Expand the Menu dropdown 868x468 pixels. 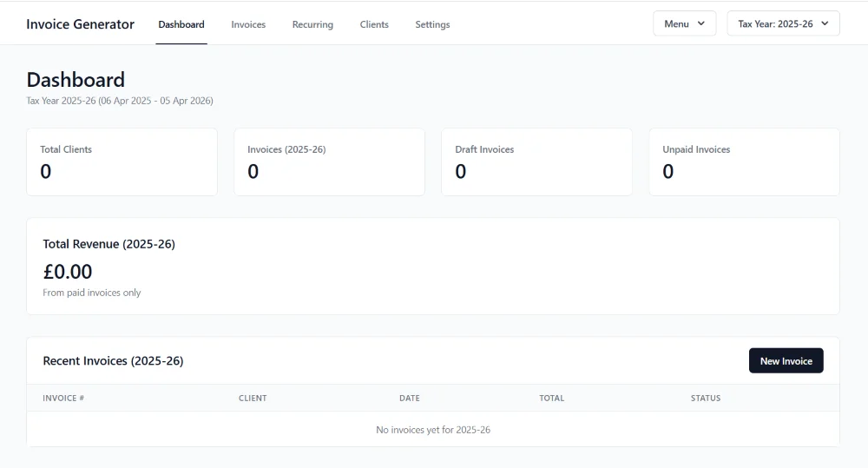point(684,23)
